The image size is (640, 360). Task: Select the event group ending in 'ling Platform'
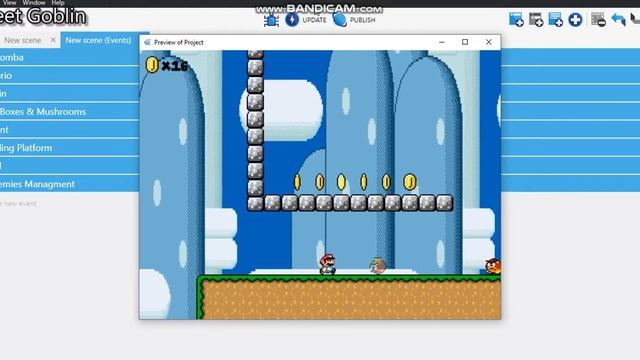[69, 148]
